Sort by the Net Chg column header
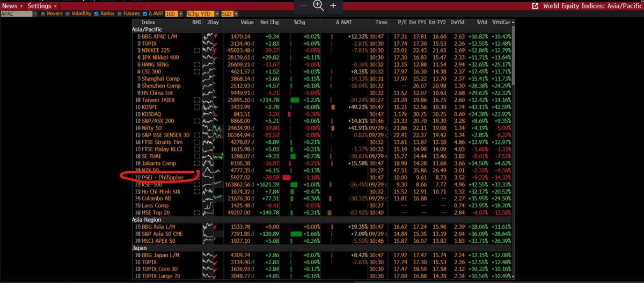The height and width of the screenshot is (283, 644). click(268, 23)
